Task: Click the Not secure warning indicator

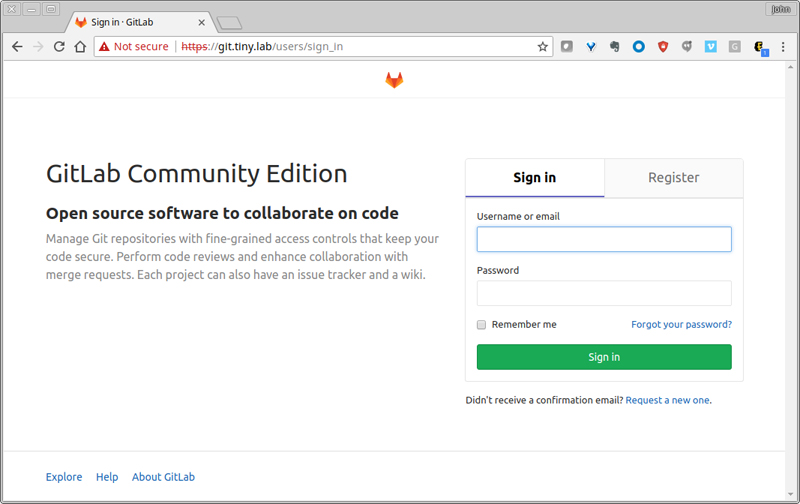Action: [x=134, y=46]
